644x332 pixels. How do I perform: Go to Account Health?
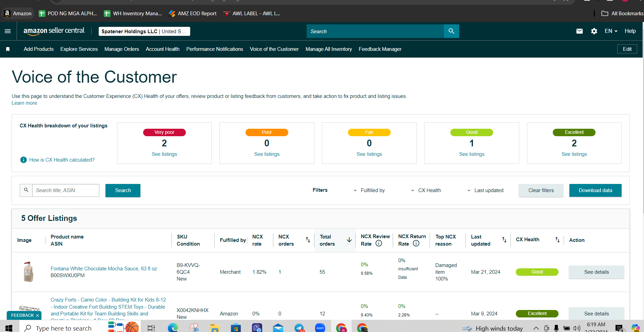coord(162,49)
